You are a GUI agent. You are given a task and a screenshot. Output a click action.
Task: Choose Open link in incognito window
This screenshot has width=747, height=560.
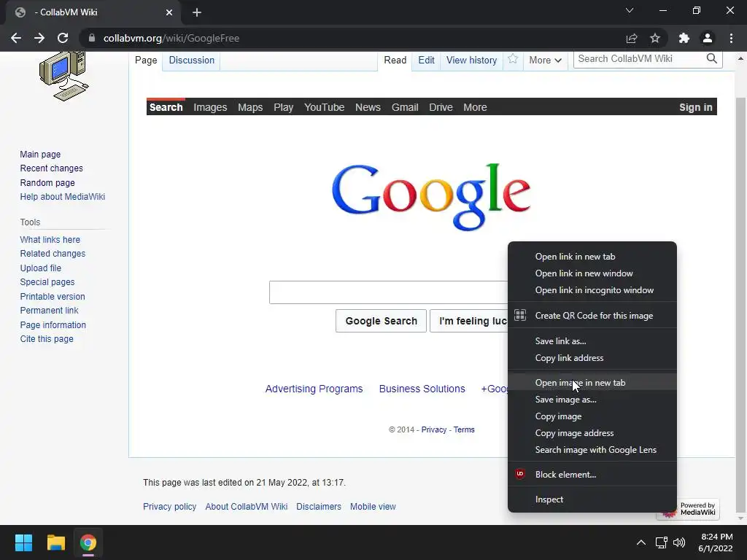coord(592,290)
